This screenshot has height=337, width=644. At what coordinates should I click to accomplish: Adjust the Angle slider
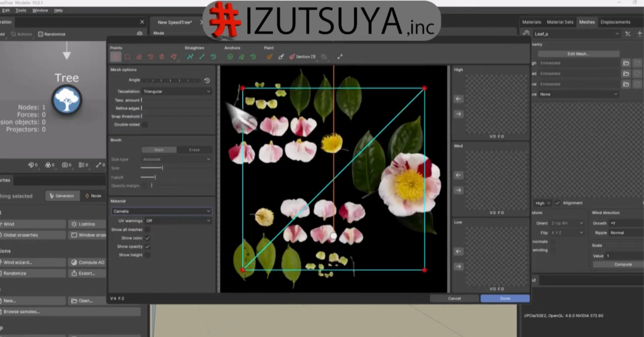point(171,80)
